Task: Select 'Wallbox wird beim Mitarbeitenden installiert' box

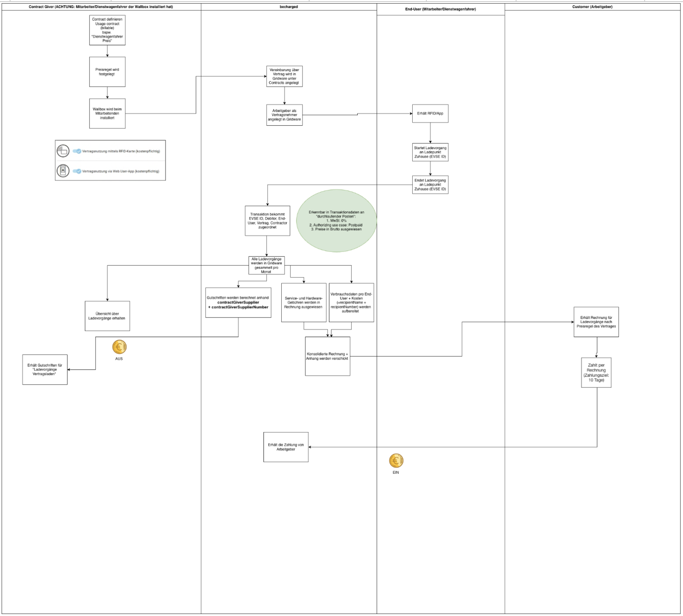Action: click(107, 113)
